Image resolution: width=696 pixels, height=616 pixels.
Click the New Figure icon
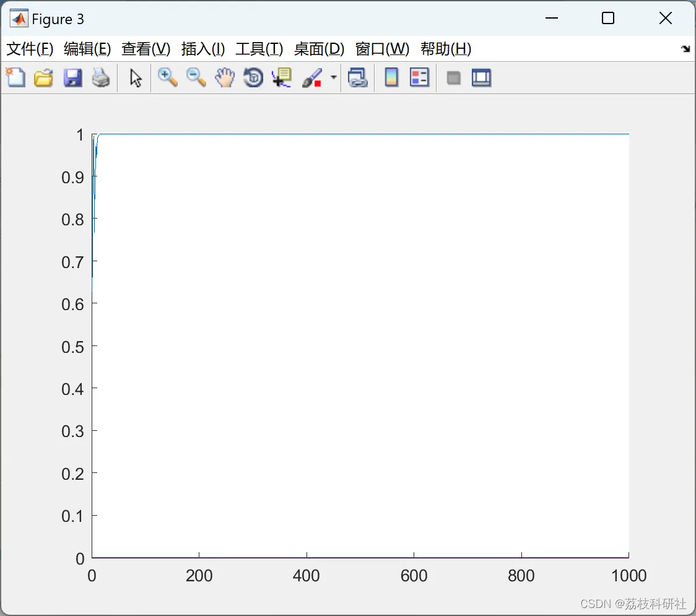coord(15,77)
